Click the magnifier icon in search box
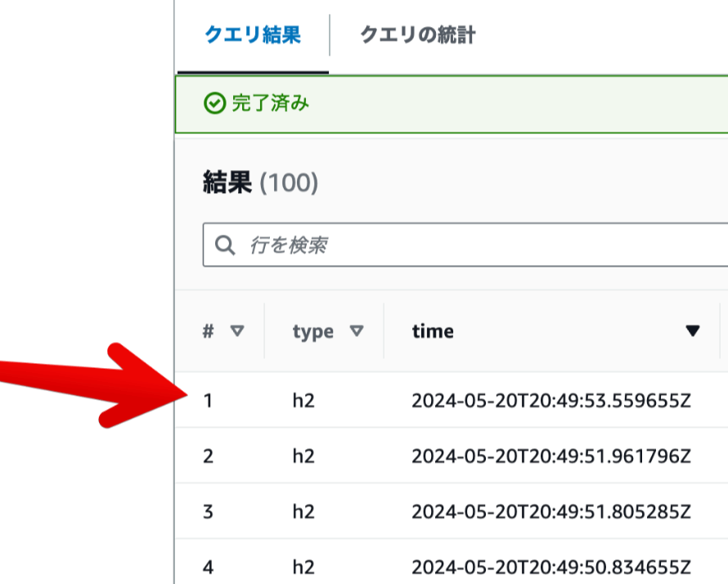This screenshot has width=728, height=584. click(225, 245)
